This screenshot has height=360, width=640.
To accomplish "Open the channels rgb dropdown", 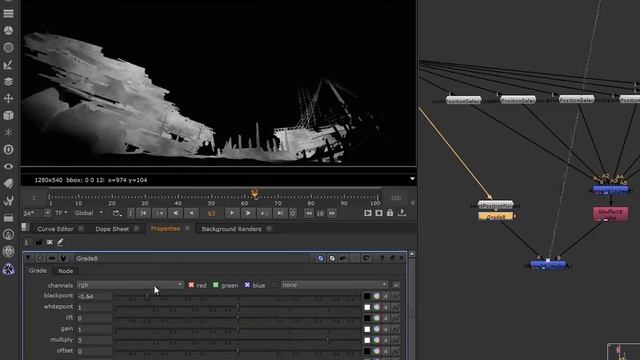I will point(130,285).
